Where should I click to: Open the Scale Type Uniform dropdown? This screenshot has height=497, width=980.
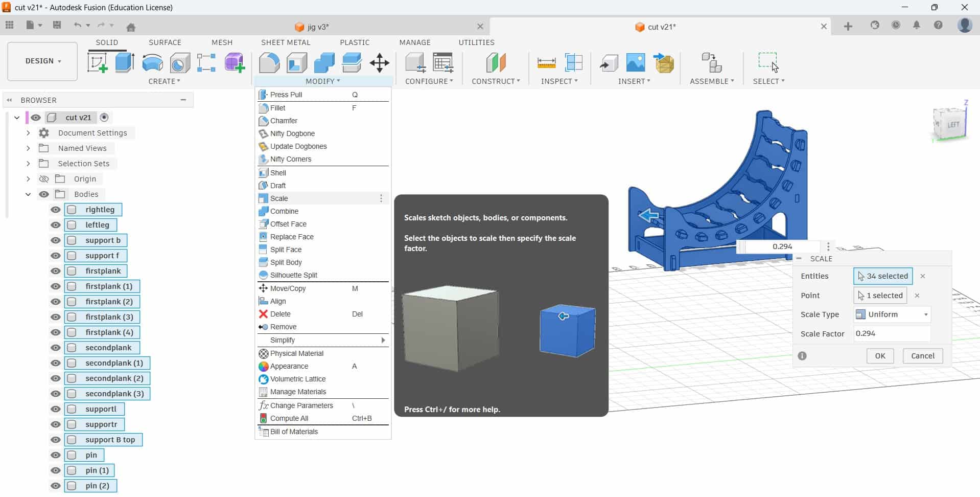(892, 314)
